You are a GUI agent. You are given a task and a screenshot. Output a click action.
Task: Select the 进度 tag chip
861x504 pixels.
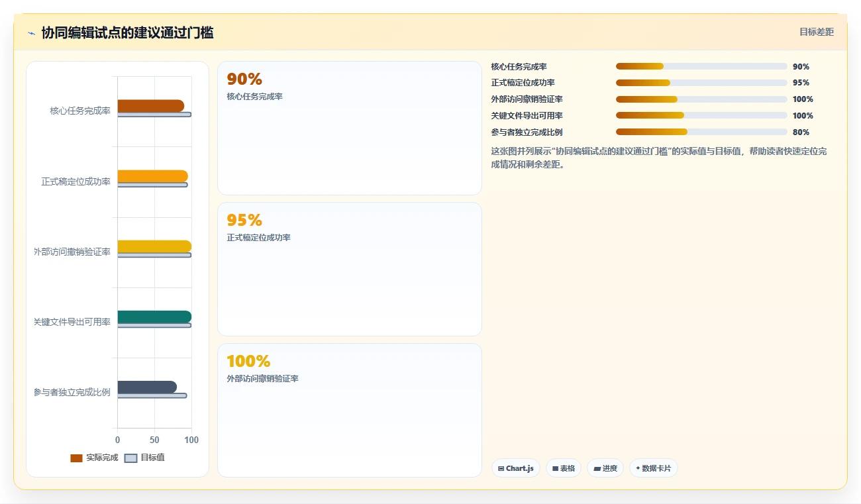click(605, 468)
